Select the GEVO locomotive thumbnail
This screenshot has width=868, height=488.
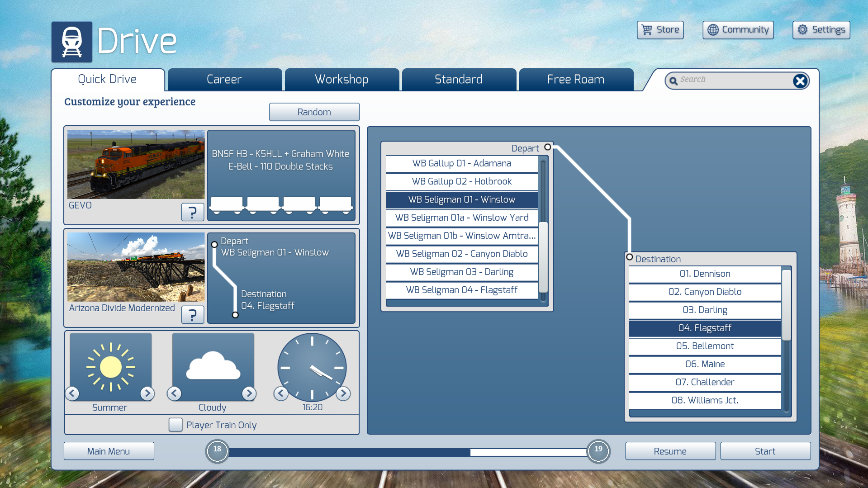[136, 165]
